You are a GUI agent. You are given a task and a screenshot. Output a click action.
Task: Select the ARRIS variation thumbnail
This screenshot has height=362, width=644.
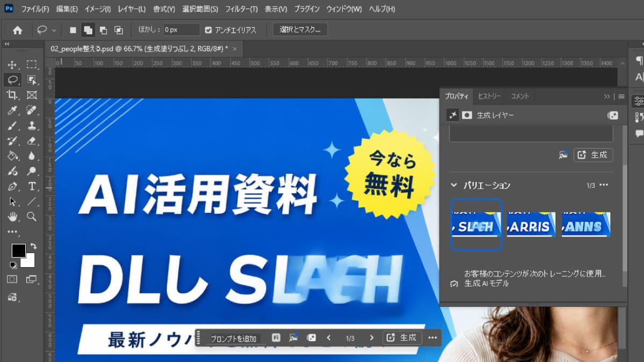tap(531, 224)
